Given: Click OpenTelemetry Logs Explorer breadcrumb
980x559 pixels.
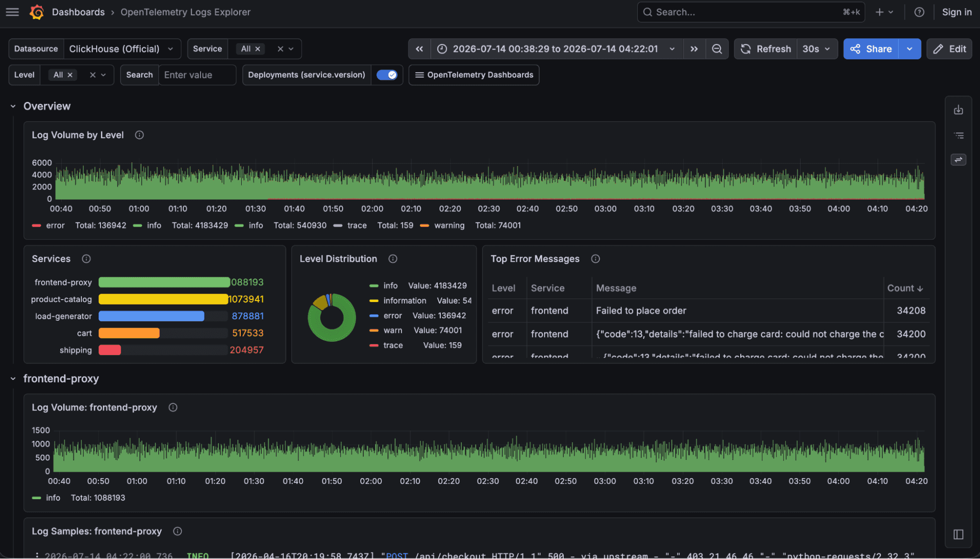Looking at the screenshot, I should point(185,12).
